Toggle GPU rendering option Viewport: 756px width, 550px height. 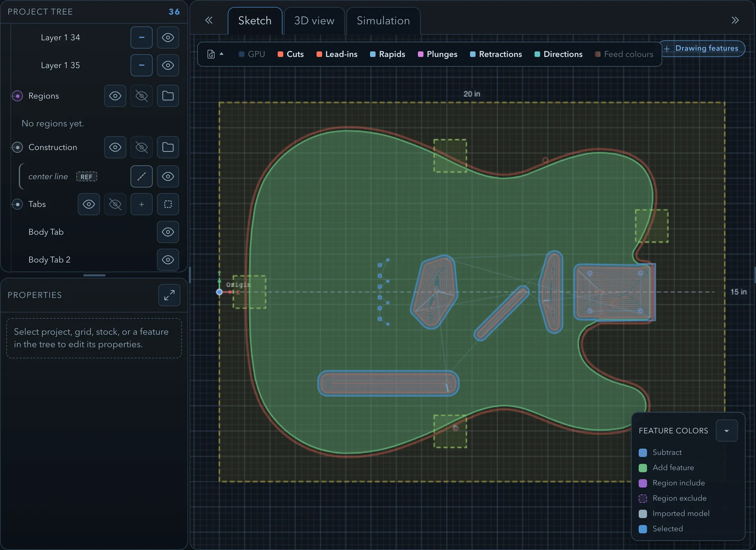252,54
